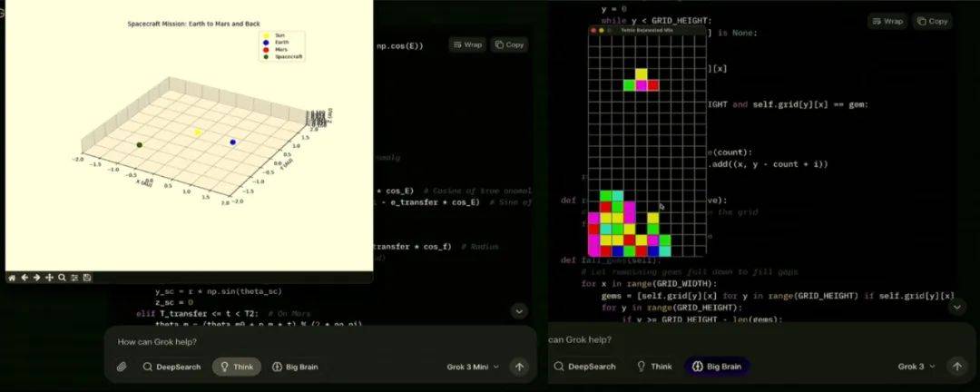
Task: Click the scroll-down chevron in right code panel
Action: tap(957, 309)
